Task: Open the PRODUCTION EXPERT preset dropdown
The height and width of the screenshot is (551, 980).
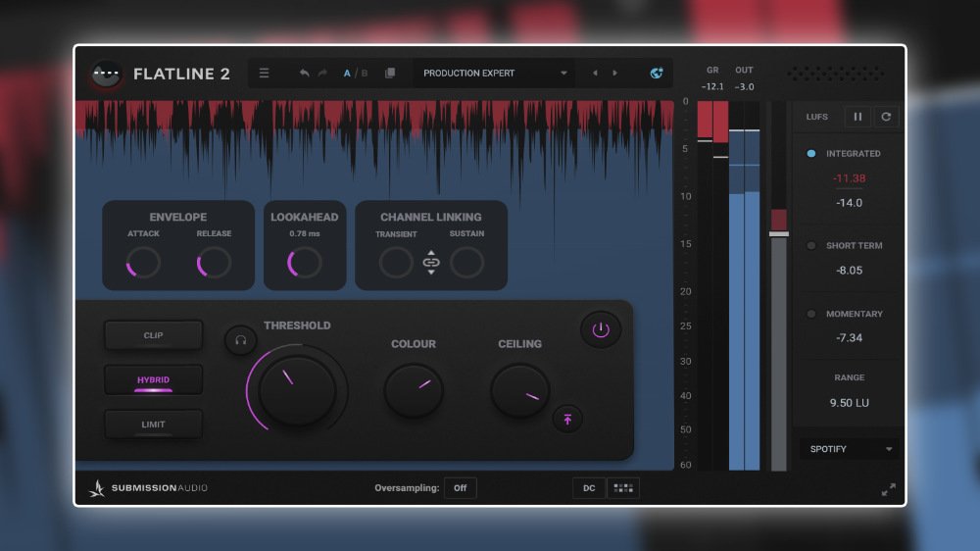Action: coord(494,74)
